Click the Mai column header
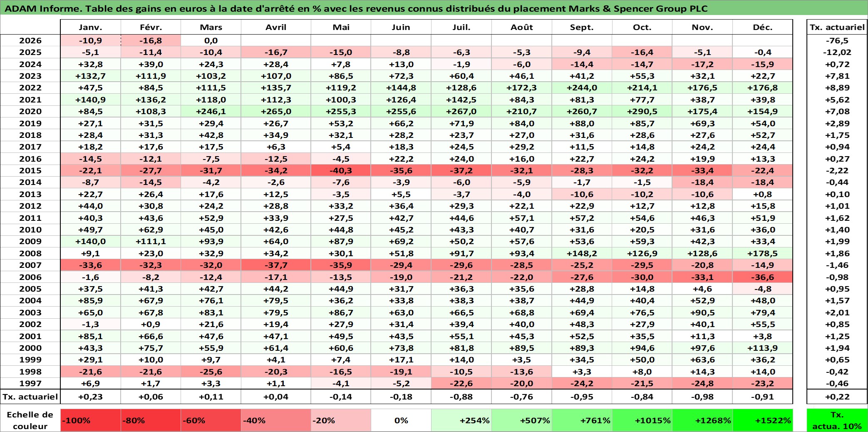 click(341, 27)
